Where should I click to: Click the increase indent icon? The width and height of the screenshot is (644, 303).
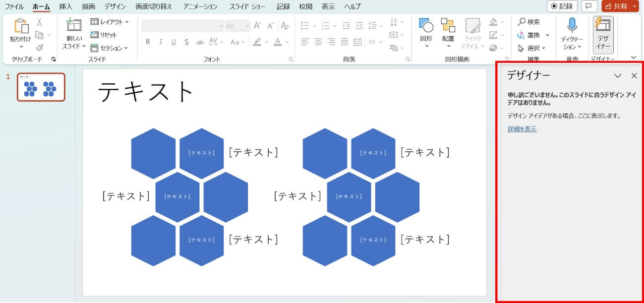tap(359, 26)
